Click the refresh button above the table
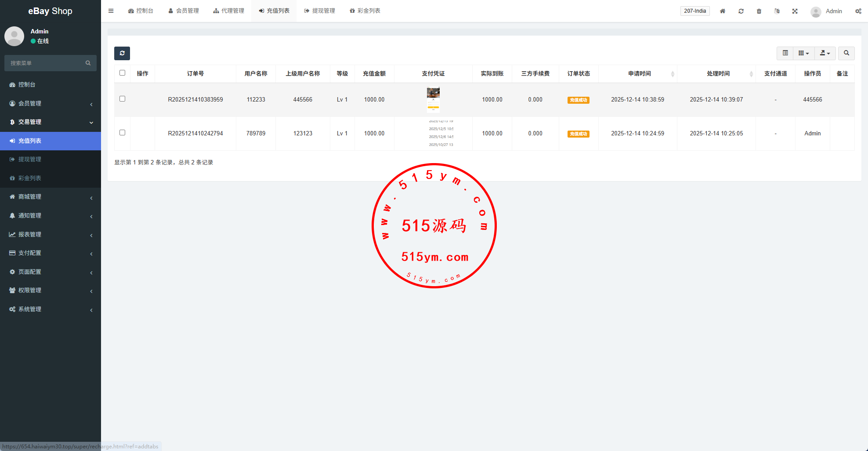 [x=122, y=53]
